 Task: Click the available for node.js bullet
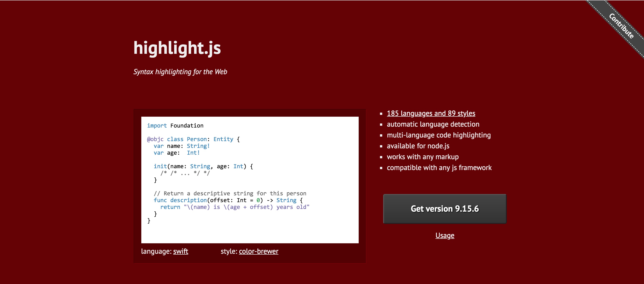418,146
